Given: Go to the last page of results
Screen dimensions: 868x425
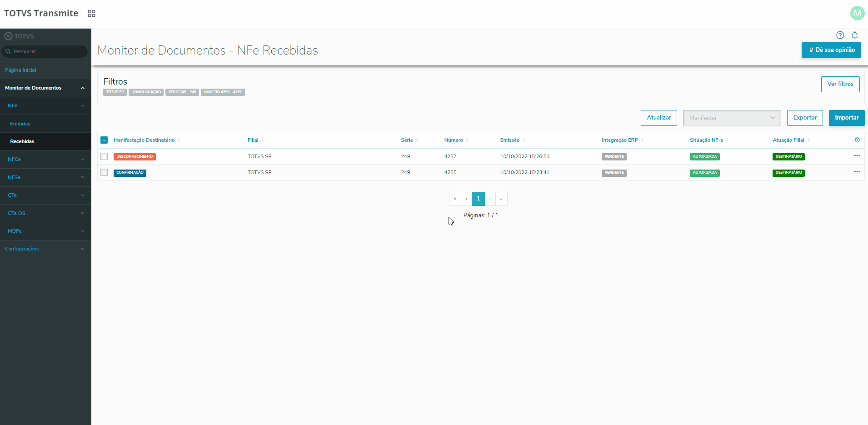Looking at the screenshot, I should (501, 199).
